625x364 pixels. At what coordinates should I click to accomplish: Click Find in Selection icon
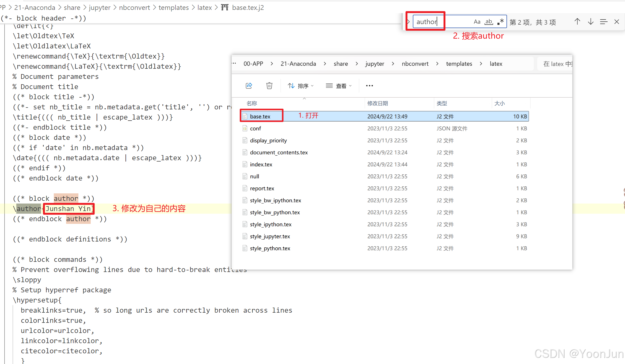604,22
